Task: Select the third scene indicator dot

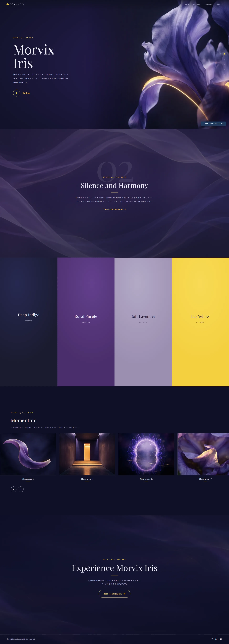Action: coord(224,64)
